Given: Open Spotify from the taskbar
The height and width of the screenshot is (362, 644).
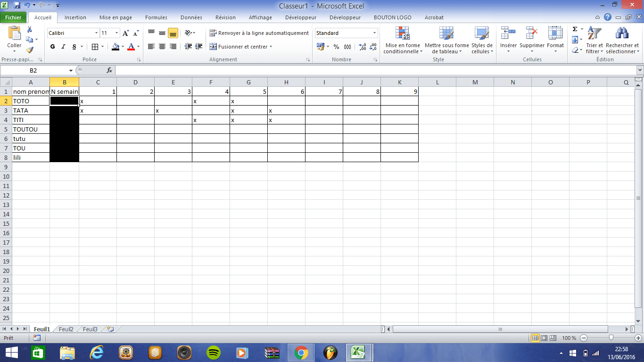Looking at the screenshot, I should tap(214, 352).
